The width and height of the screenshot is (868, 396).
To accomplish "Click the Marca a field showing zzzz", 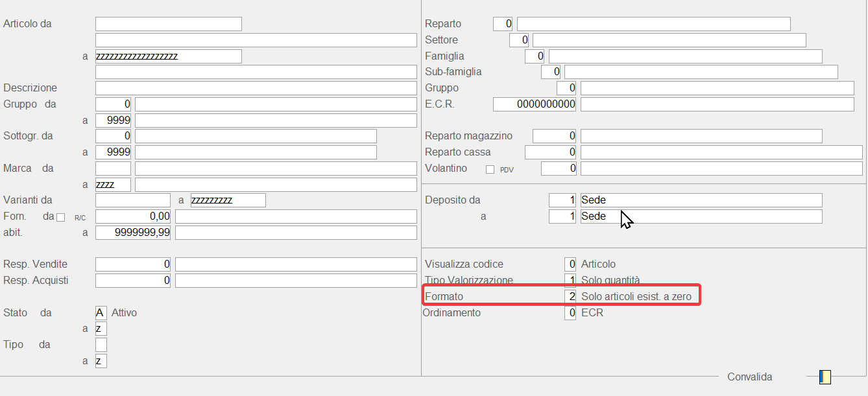I will tap(114, 185).
